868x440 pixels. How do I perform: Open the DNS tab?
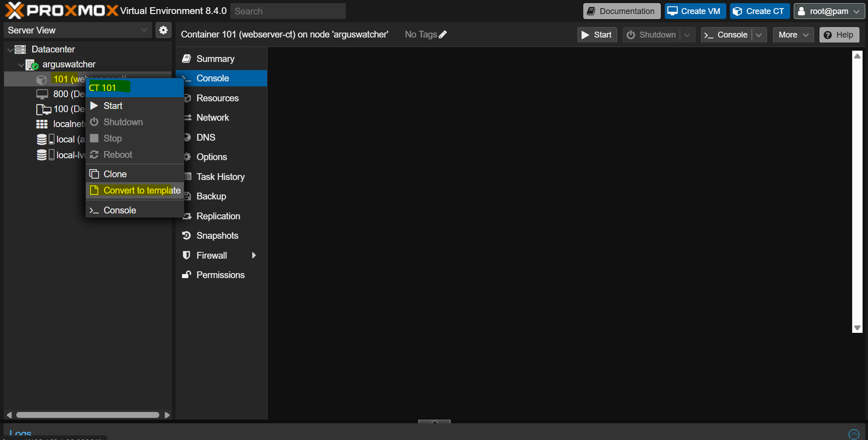point(221,137)
